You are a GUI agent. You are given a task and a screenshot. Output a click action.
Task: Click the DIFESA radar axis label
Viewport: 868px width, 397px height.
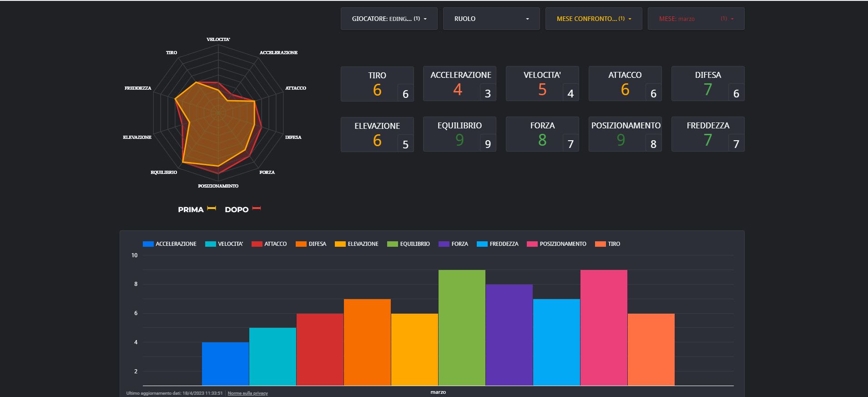click(x=293, y=137)
